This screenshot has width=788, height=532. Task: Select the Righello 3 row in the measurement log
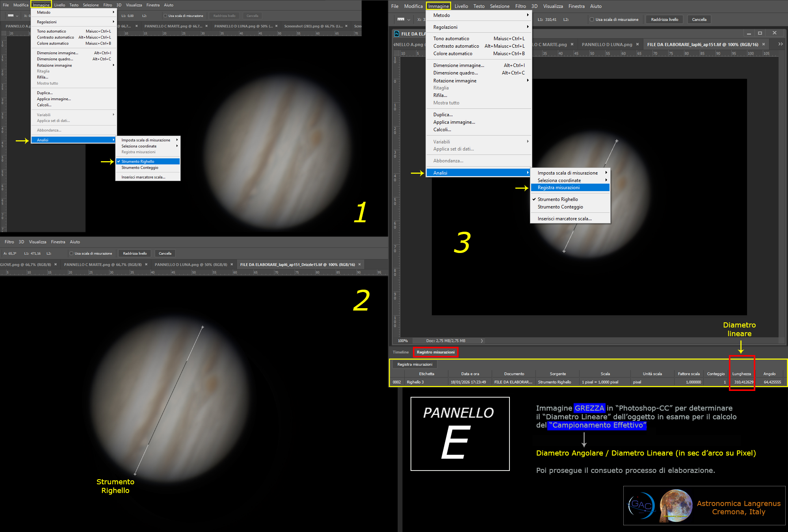pyautogui.click(x=415, y=382)
